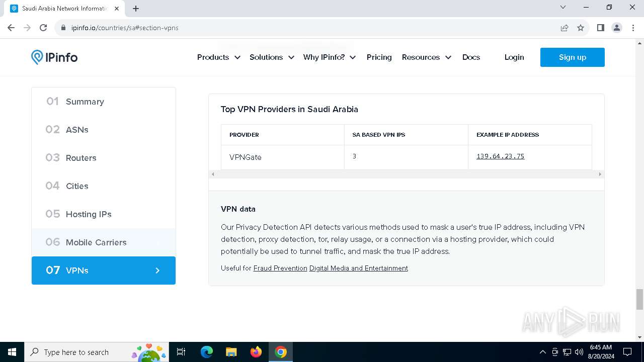This screenshot has width=644, height=362.
Task: Open Task View on the taskbar
Action: (181, 352)
